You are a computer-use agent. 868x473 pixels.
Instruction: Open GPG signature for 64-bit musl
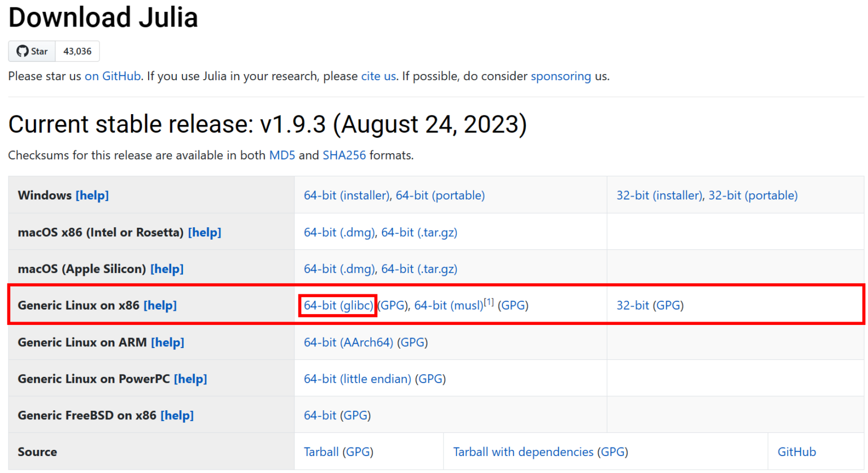(x=513, y=306)
